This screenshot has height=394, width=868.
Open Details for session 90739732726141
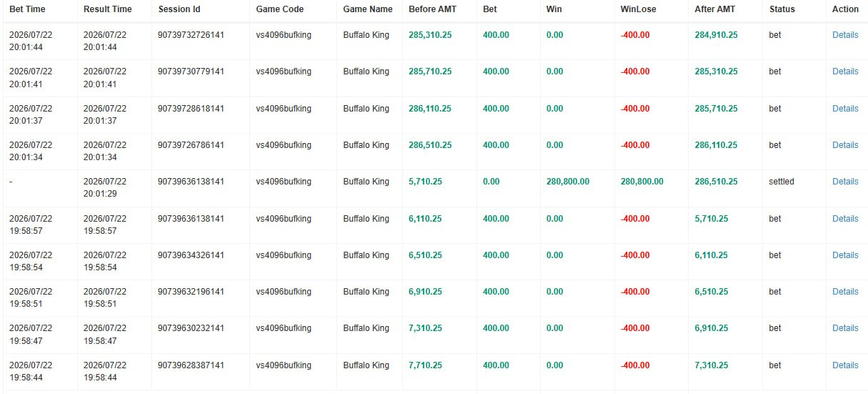pyautogui.click(x=845, y=34)
